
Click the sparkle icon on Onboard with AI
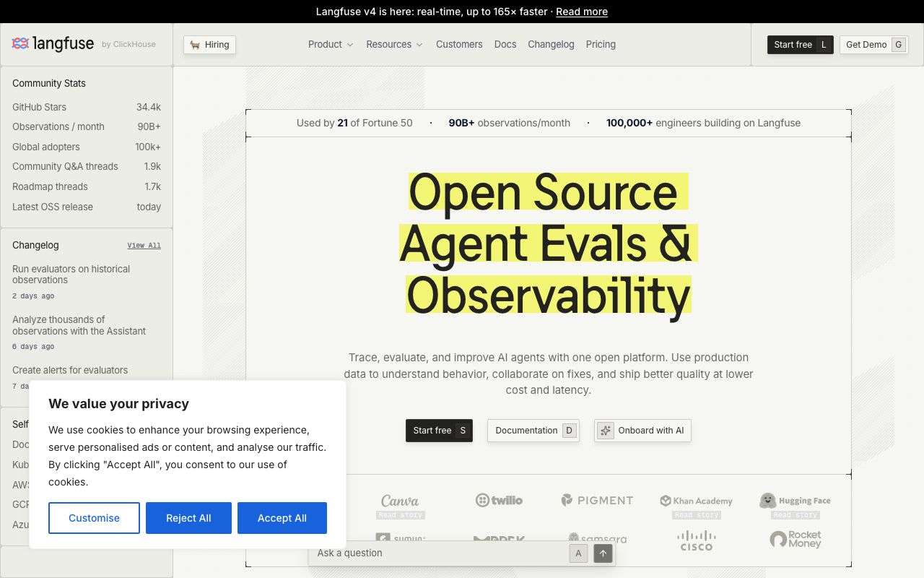606,431
